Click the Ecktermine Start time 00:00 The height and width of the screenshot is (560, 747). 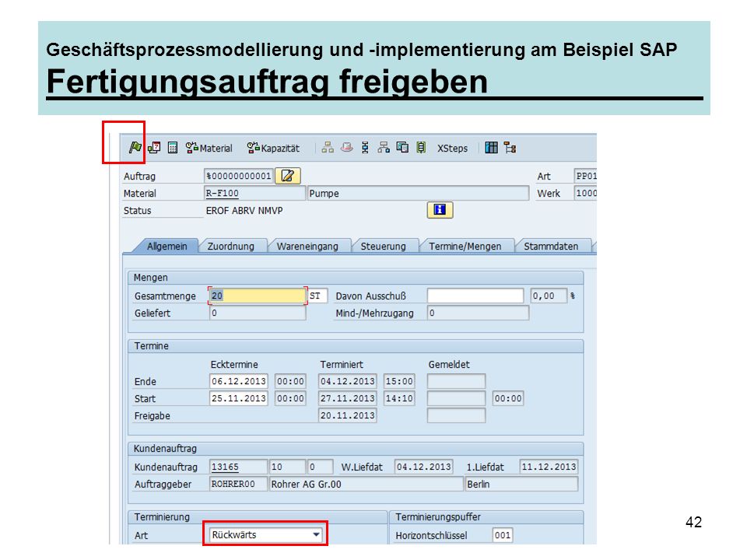pos(290,398)
